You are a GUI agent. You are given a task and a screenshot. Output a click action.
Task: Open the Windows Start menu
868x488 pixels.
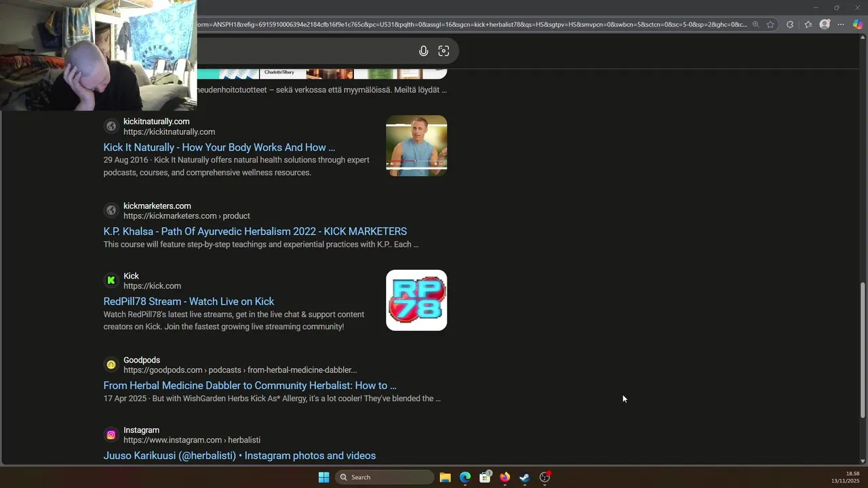[323, 477]
